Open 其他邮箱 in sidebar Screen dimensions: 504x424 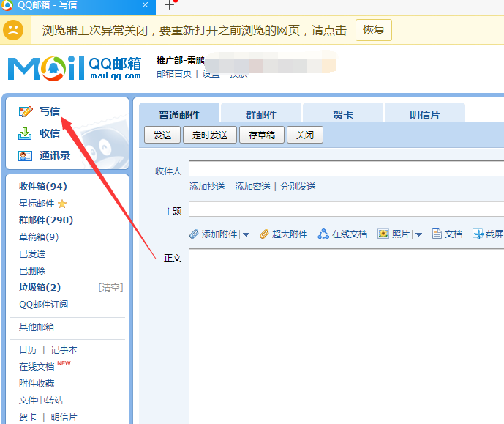37,327
